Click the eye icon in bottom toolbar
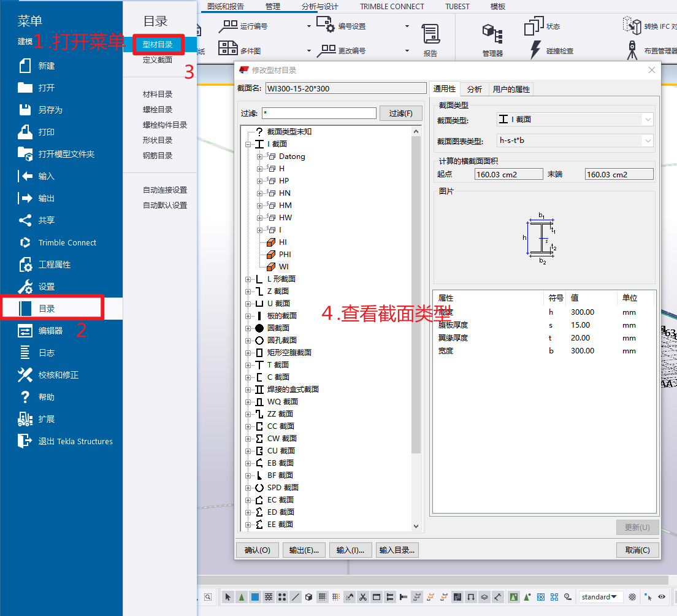The width and height of the screenshot is (677, 616). click(x=662, y=597)
